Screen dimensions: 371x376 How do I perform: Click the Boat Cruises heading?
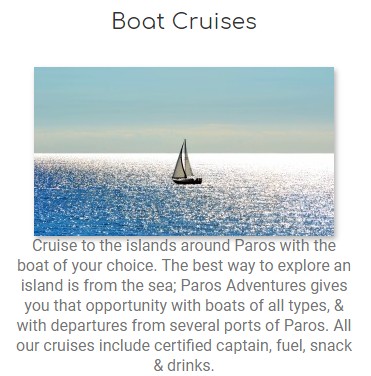click(x=184, y=21)
